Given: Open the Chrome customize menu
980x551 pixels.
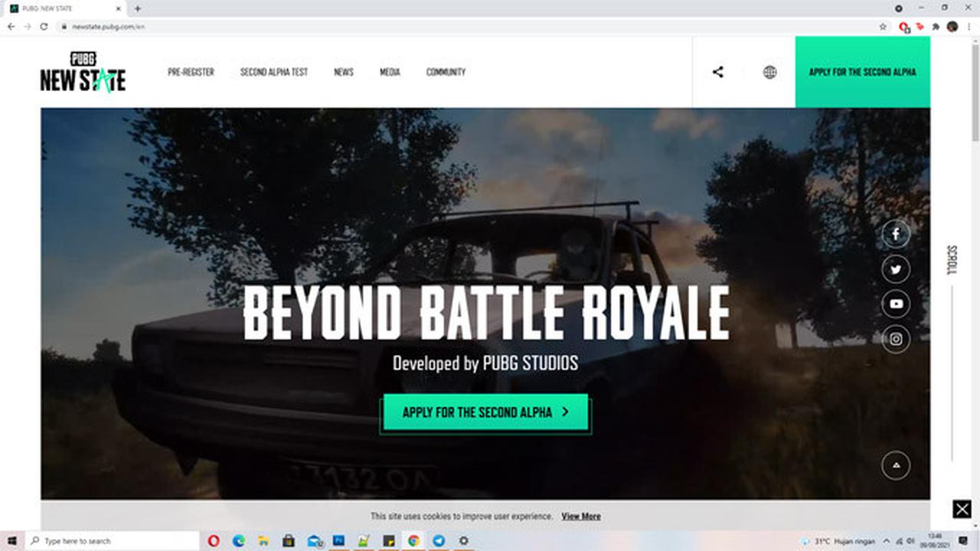Looking at the screenshot, I should click(x=969, y=25).
